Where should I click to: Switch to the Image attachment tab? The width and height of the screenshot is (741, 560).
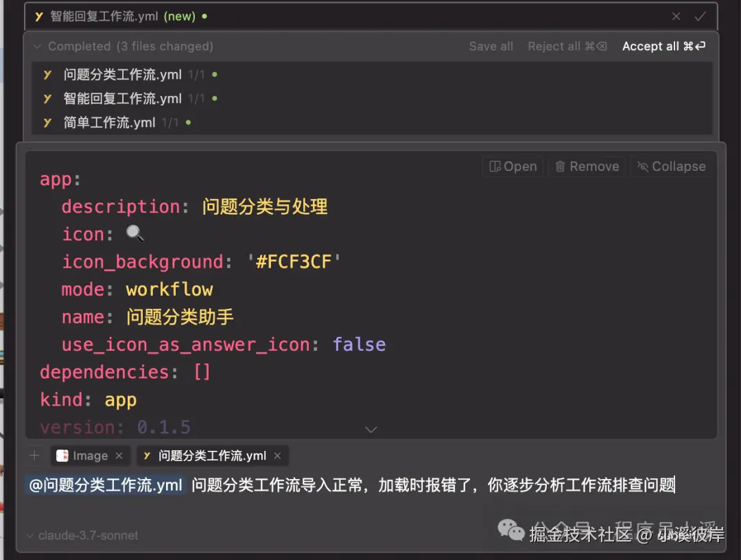[90, 455]
